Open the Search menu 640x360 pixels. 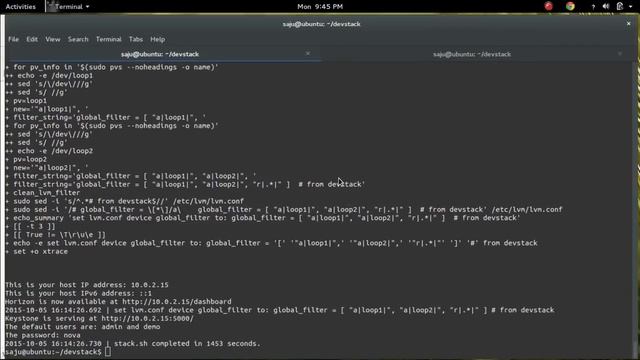[x=78, y=39]
